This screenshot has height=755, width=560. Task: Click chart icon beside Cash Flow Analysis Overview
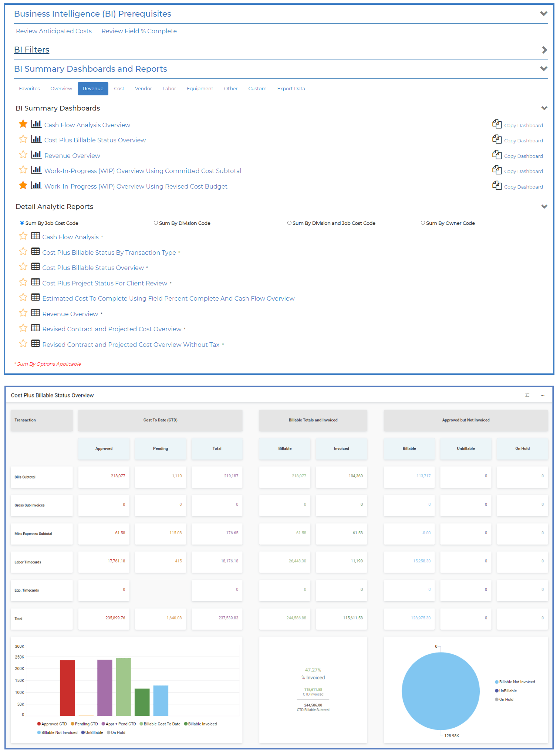(36, 124)
